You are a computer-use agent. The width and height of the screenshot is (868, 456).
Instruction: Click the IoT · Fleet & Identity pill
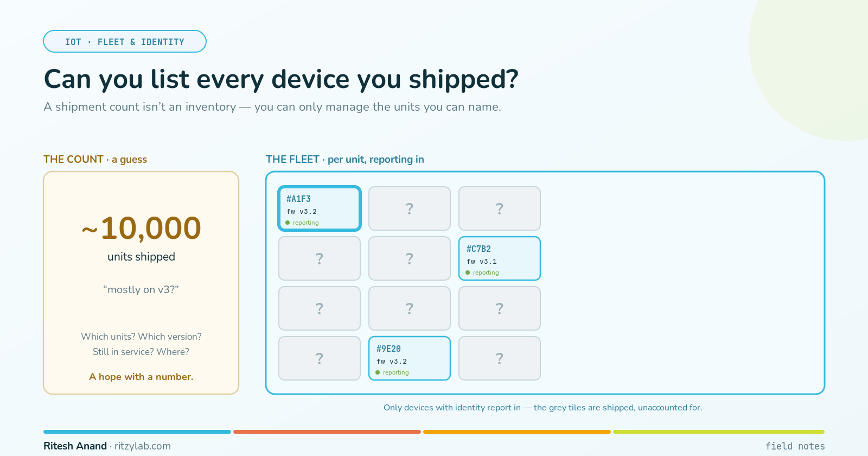(x=125, y=41)
